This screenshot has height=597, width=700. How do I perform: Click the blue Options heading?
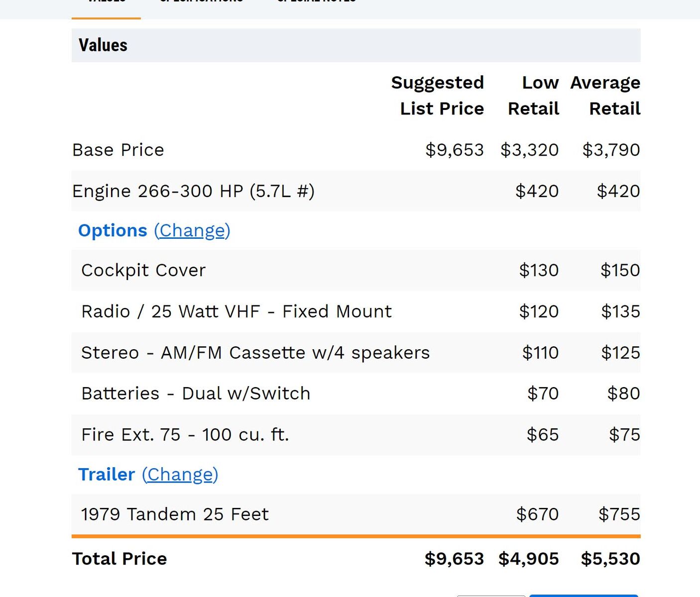coord(113,231)
